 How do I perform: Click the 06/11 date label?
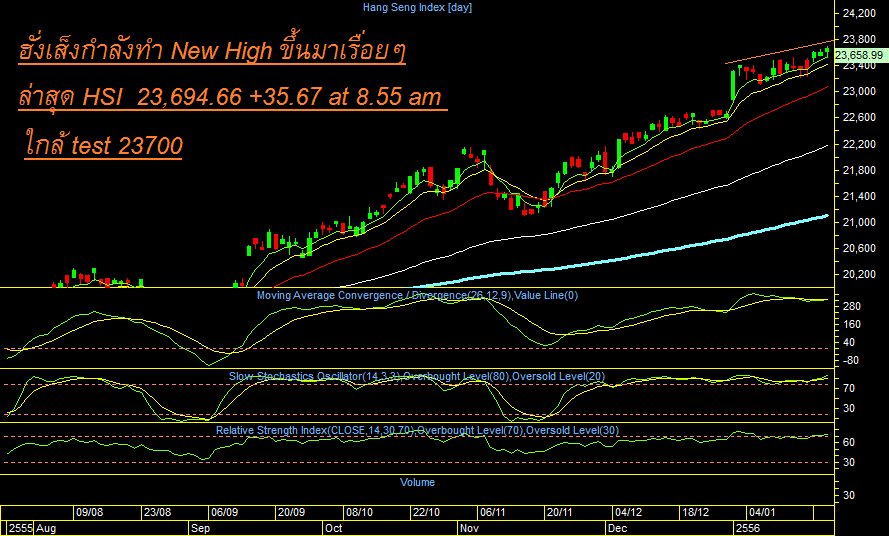492,512
